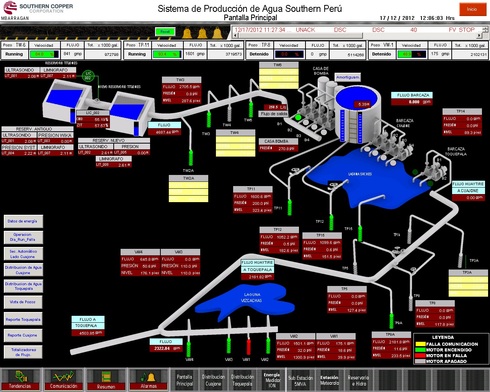Open Totalizadores de Flujo
This screenshot has height=392, width=490.
click(23, 352)
